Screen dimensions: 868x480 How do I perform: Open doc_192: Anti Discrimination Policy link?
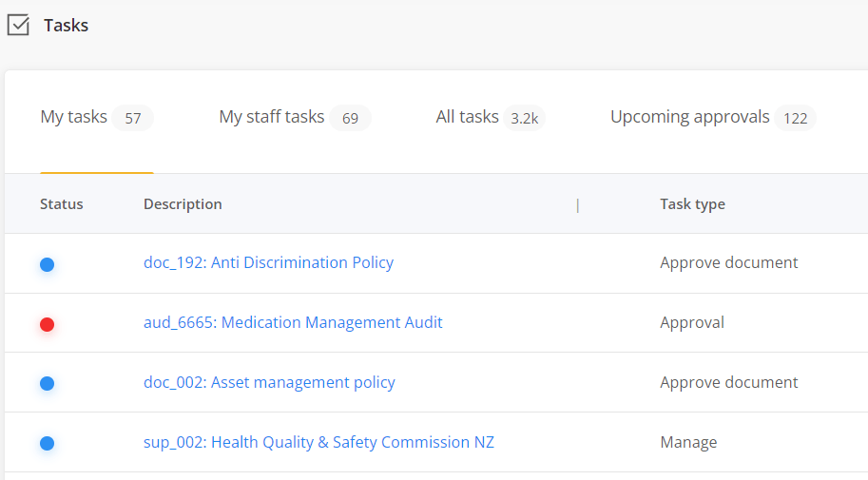268,262
